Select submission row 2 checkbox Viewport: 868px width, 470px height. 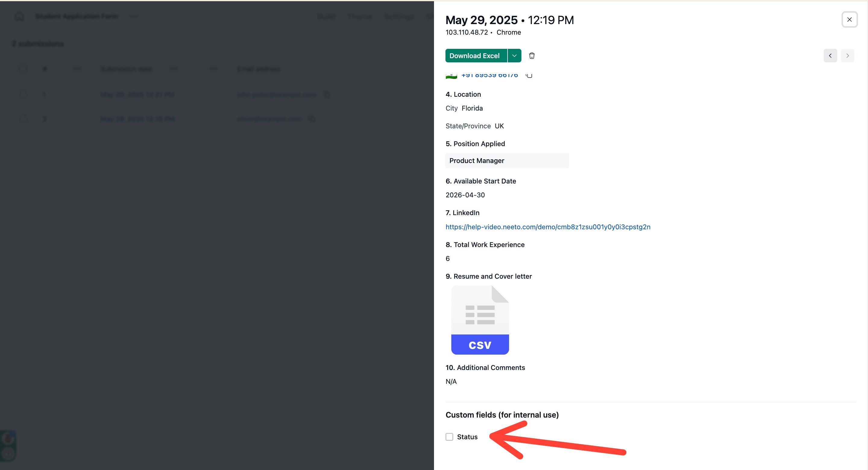(23, 119)
